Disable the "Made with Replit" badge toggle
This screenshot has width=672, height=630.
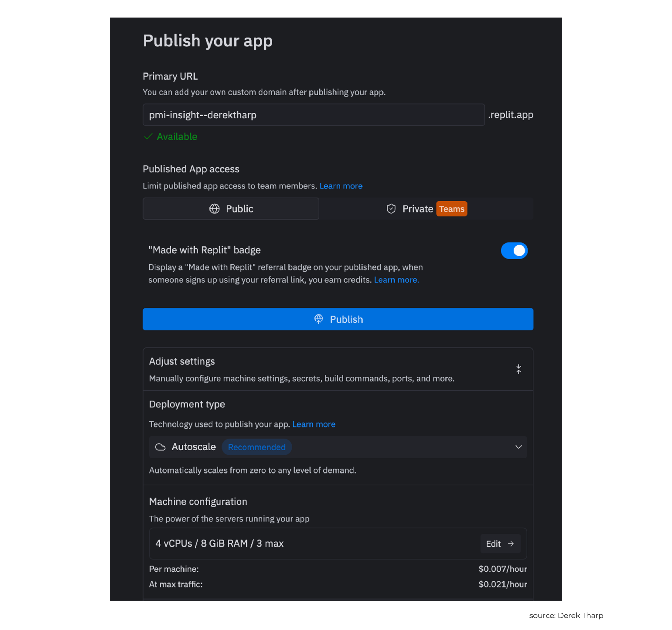pos(514,250)
